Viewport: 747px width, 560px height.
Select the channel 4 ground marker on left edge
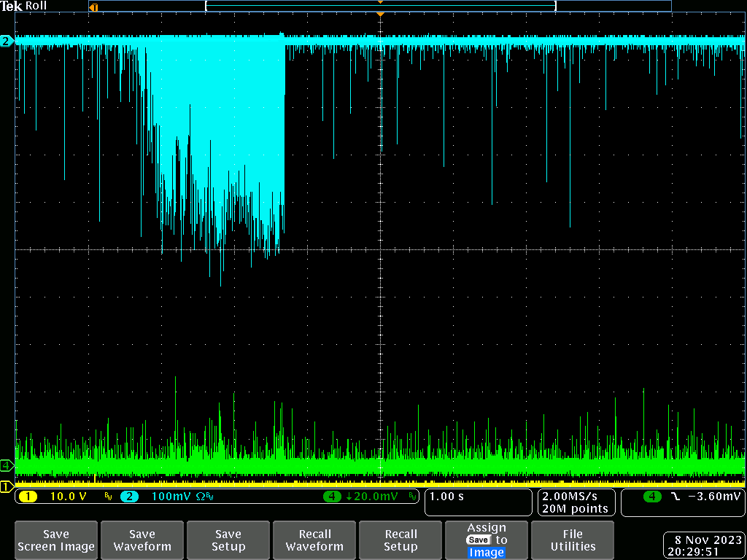pos(7,465)
